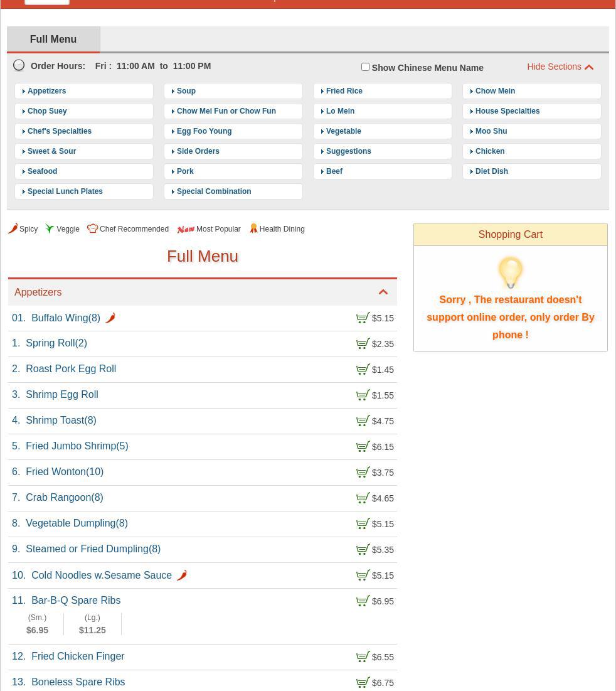Jump to the Soup section
Screen dimensions: 616x691
[x=186, y=91]
